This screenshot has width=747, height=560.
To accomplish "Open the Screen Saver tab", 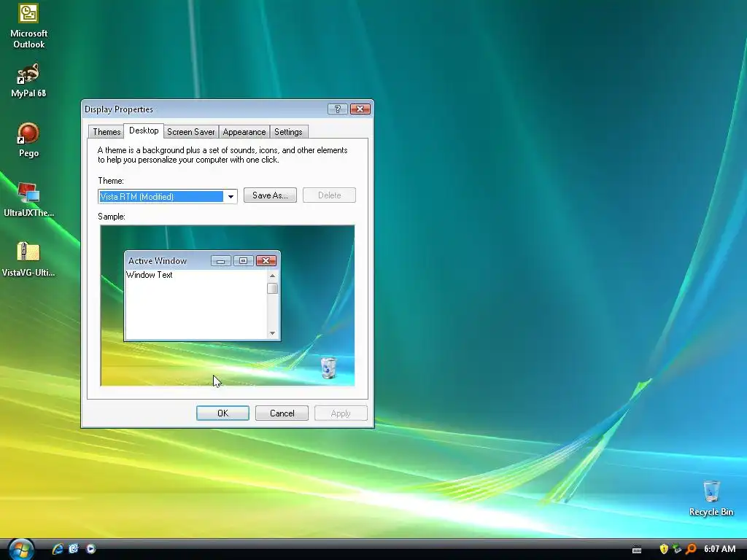I will (190, 132).
